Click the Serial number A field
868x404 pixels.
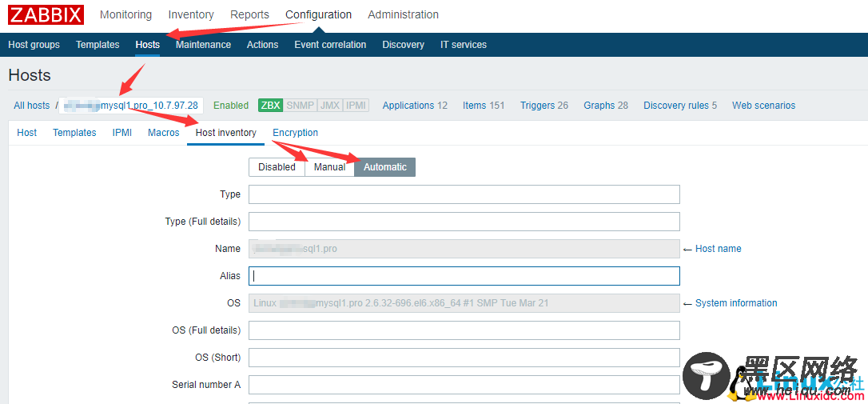click(x=464, y=385)
